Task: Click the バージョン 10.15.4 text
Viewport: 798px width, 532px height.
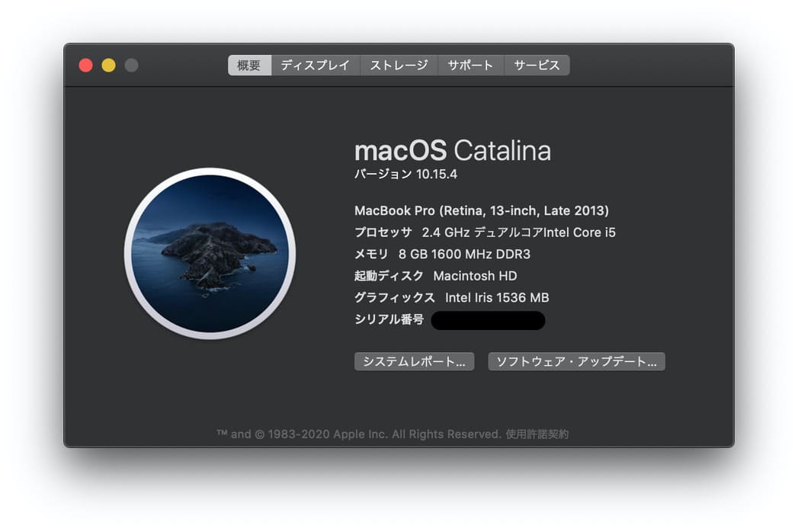Action: (405, 174)
